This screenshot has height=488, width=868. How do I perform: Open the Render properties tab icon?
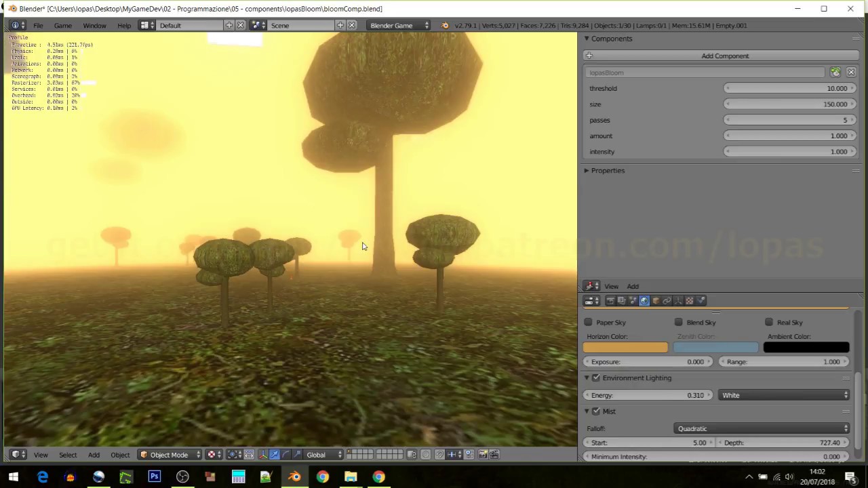coord(610,301)
